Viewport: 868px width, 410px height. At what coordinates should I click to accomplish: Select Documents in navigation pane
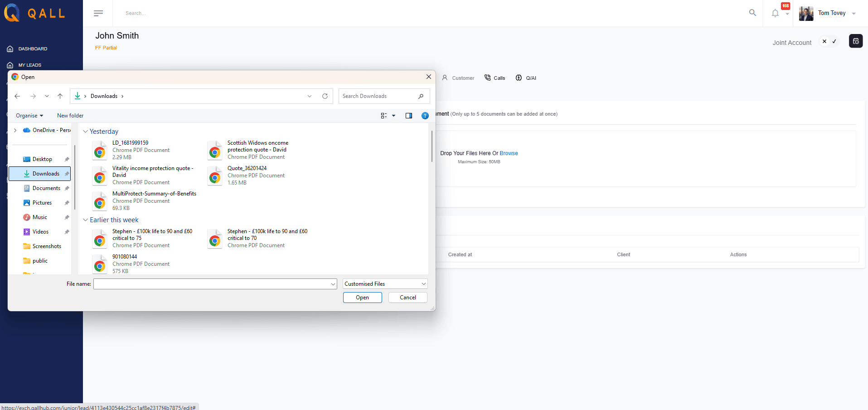pos(46,188)
